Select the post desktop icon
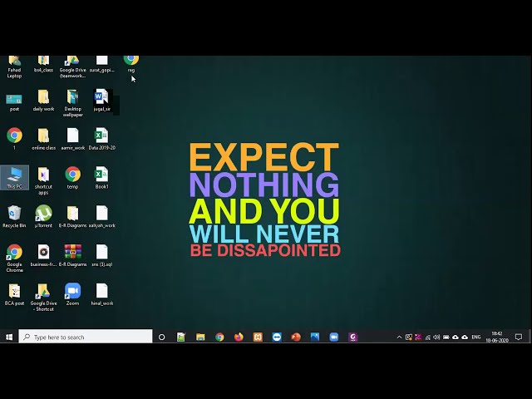The image size is (532, 399). point(14,101)
